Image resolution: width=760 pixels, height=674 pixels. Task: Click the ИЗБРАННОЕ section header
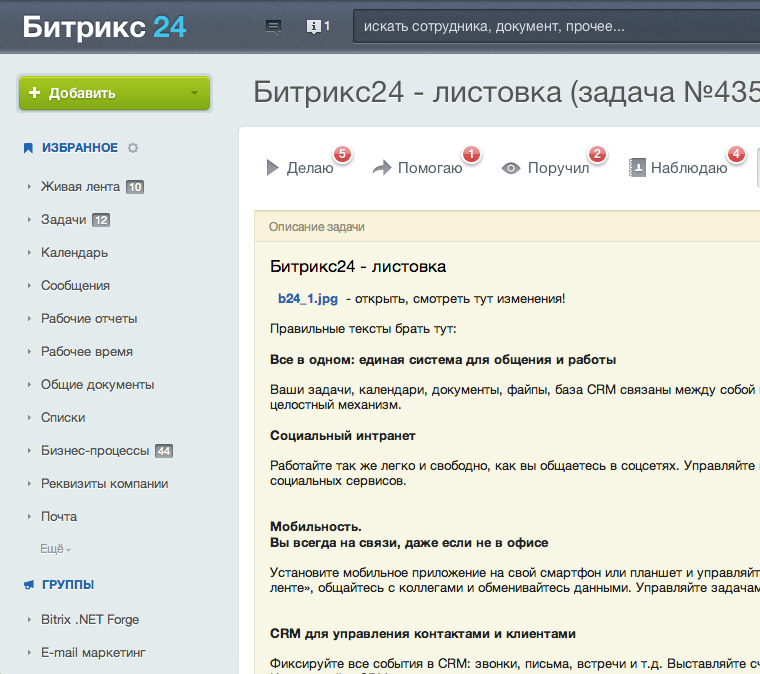point(80,148)
